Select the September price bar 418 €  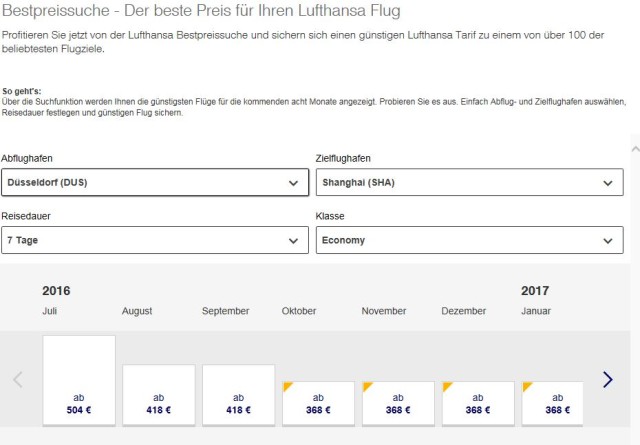click(238, 395)
